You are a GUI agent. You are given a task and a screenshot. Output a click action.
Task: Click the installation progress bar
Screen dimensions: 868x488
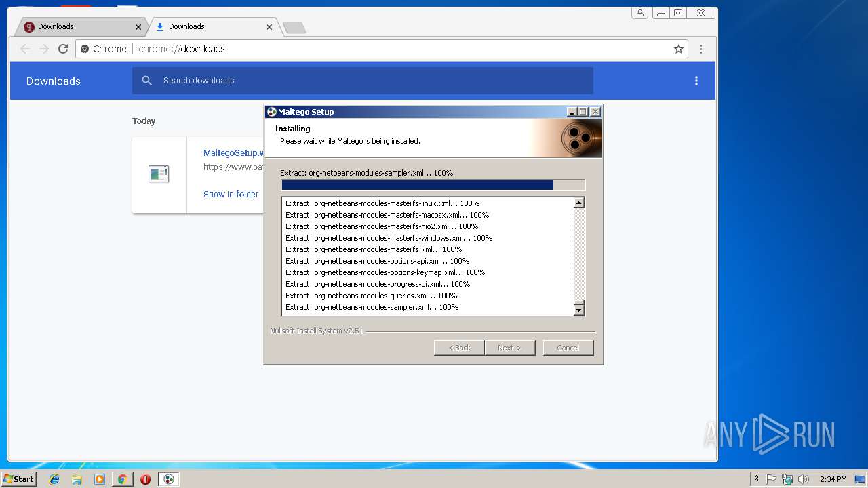coord(433,185)
